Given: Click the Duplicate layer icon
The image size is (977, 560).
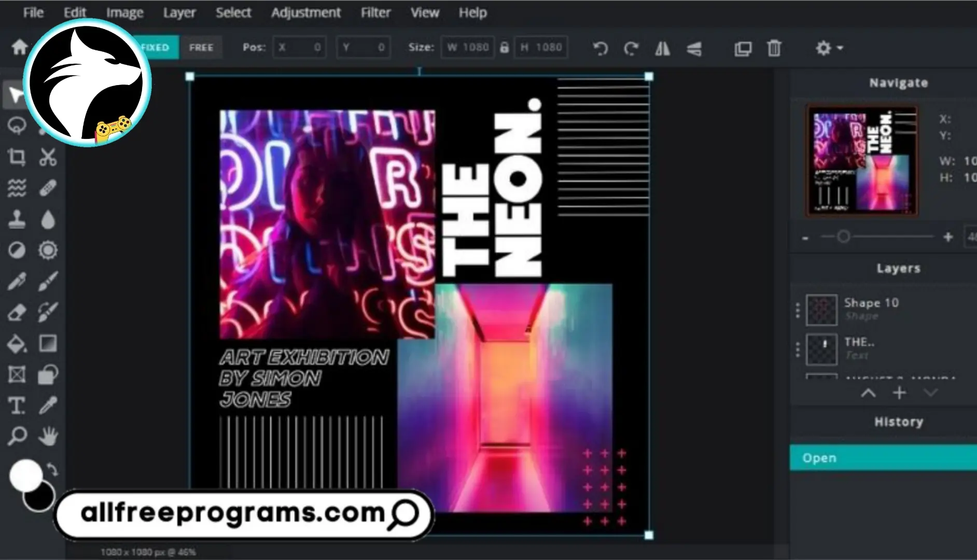Looking at the screenshot, I should [x=743, y=48].
